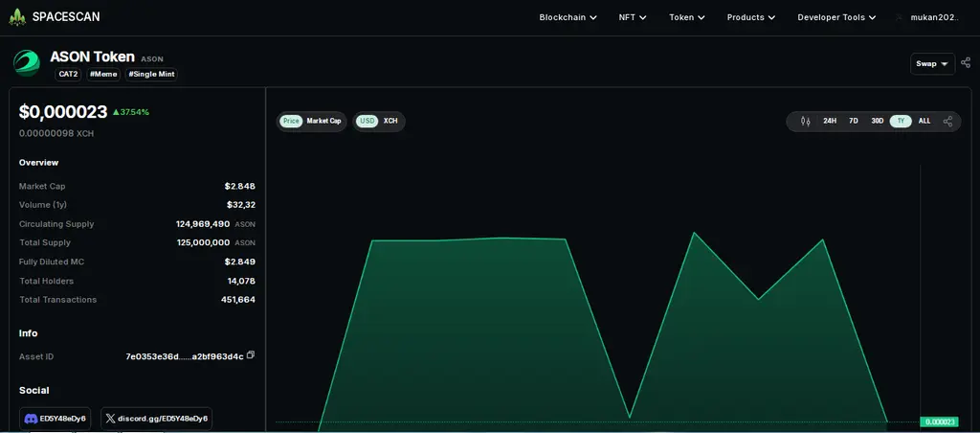Click the #Single Mint tag
Screen dimensions: 980x433
[152, 75]
